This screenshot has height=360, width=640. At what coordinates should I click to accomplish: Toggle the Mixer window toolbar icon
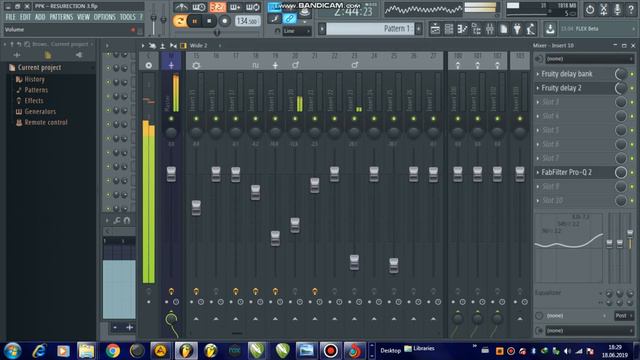490,29
